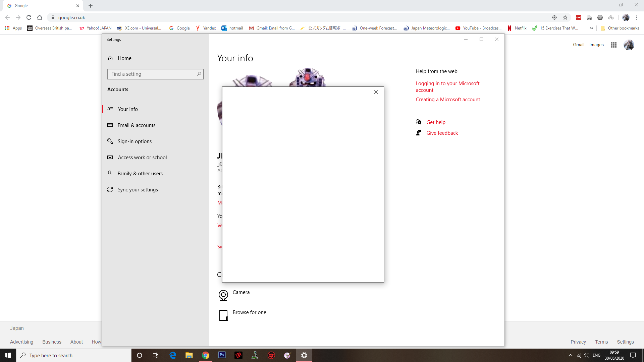This screenshot has height=362, width=644.
Task: Click Photoshop icon in taskbar
Action: [x=222, y=355]
